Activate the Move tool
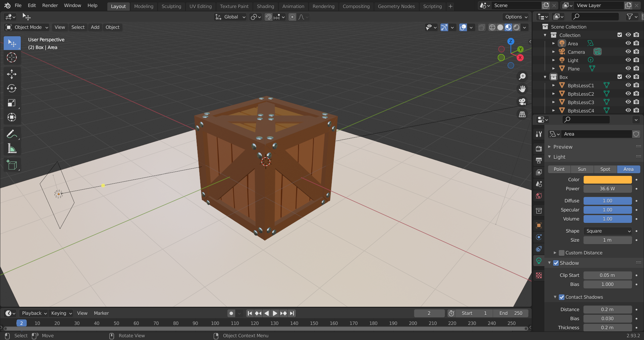This screenshot has height=340, width=644. [12, 74]
